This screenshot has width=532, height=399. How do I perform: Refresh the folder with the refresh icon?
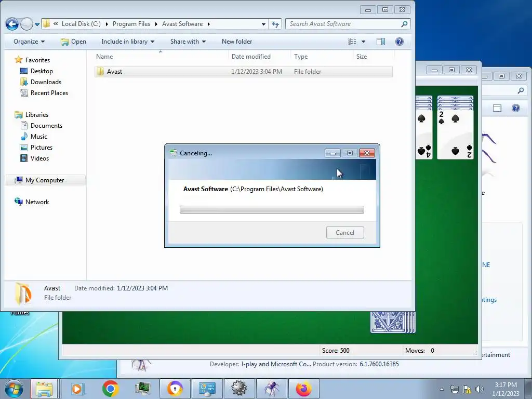[x=275, y=24]
